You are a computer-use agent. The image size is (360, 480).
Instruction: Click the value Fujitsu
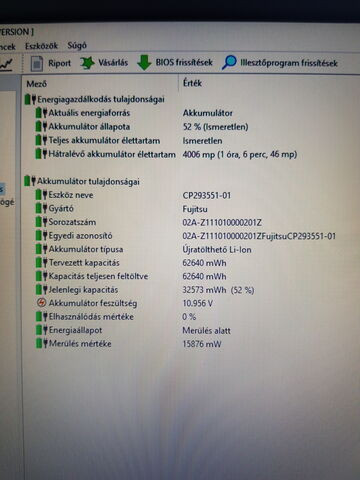[195, 209]
